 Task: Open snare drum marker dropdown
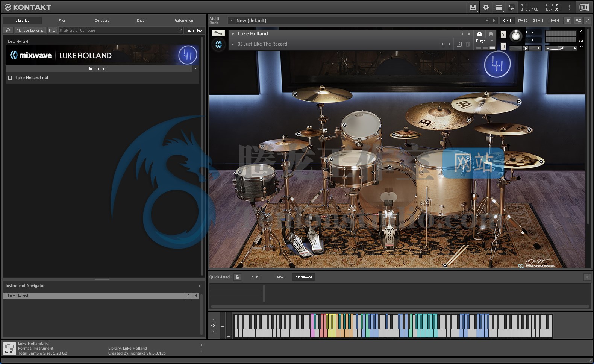pyautogui.click(x=331, y=159)
